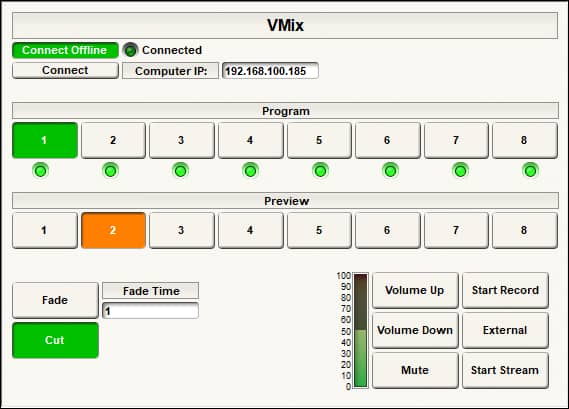Click the Connected status LED indicator
The image size is (569, 409).
(130, 50)
